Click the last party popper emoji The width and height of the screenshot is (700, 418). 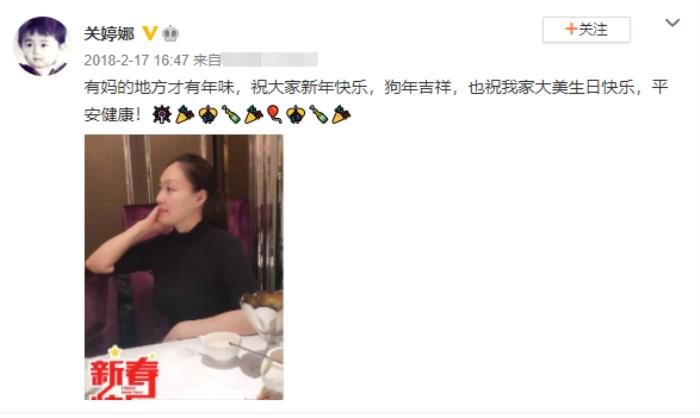click(341, 115)
